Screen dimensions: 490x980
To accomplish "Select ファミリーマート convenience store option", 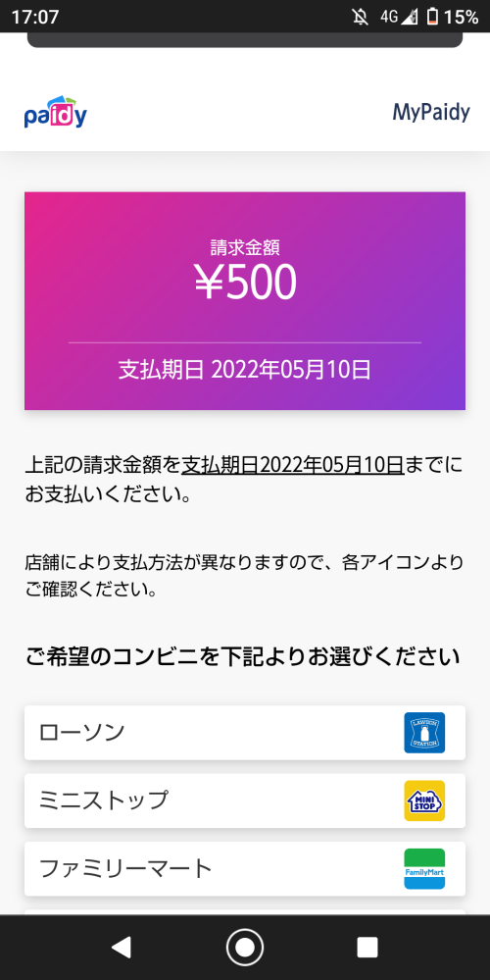I will pos(245,869).
